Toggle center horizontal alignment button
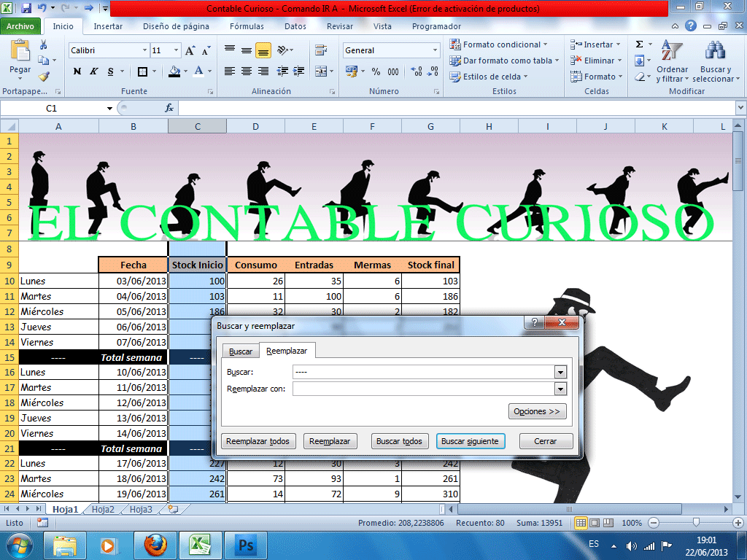Image resolution: width=747 pixels, height=560 pixels. click(x=247, y=71)
